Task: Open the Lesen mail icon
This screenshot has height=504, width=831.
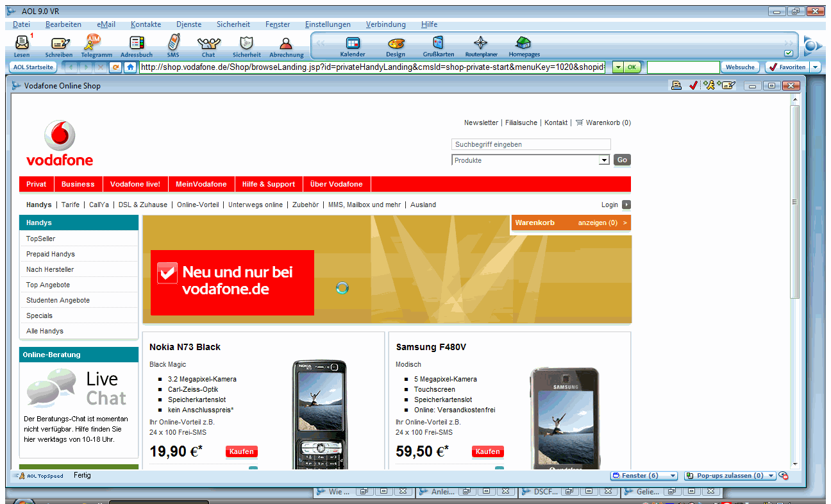Action: pos(22,44)
